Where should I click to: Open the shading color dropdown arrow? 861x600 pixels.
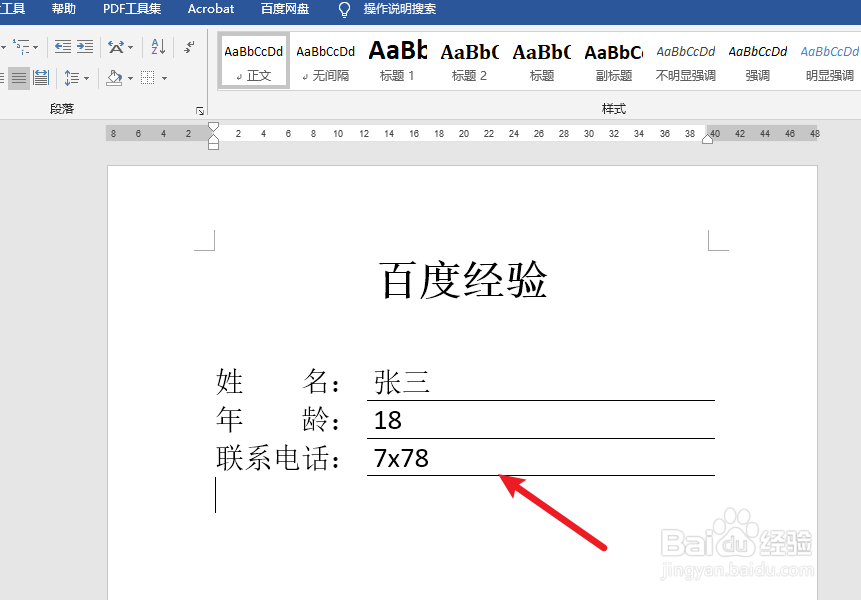pos(131,78)
